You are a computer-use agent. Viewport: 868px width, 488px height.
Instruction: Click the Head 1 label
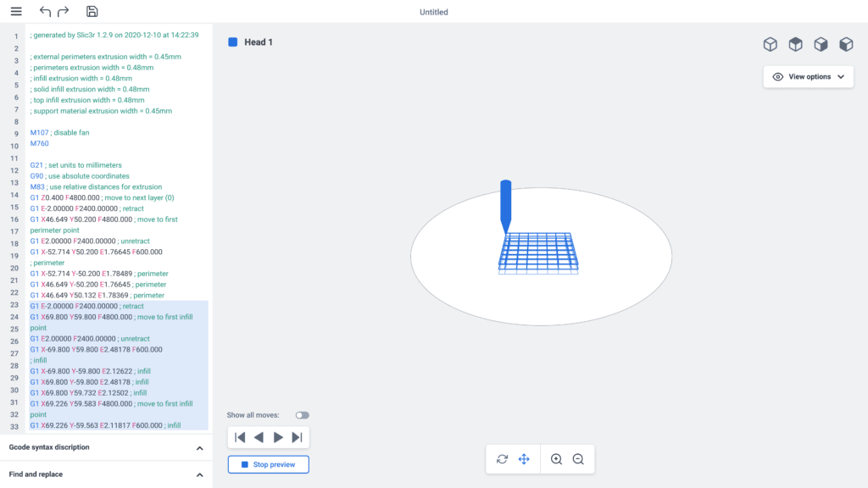[259, 42]
